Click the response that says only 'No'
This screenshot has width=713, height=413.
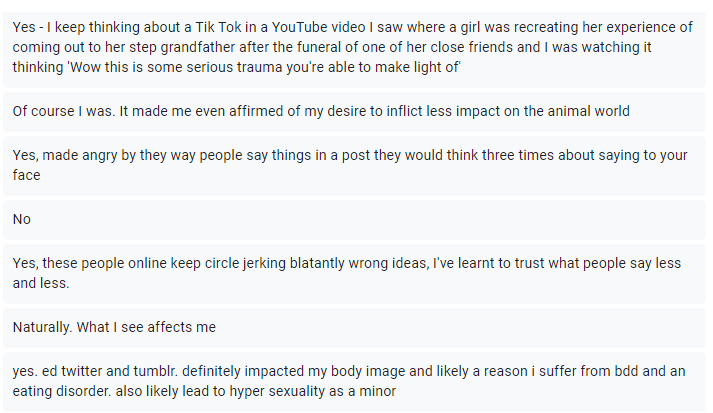24,219
